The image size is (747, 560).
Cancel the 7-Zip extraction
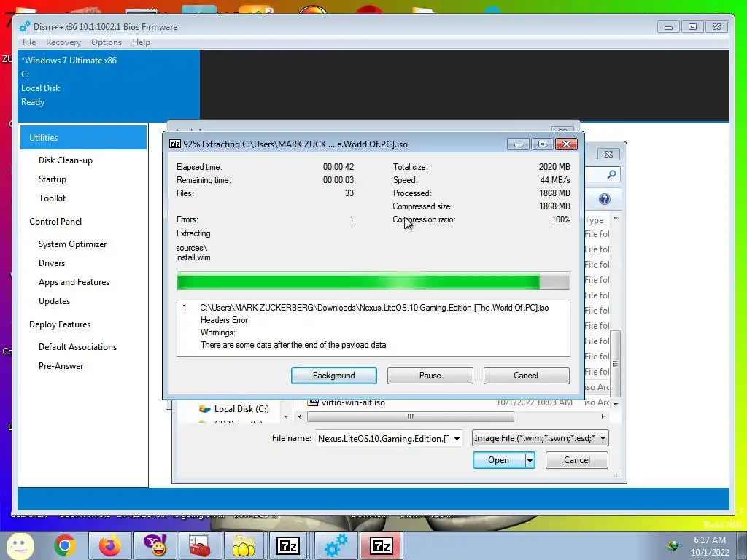click(526, 376)
